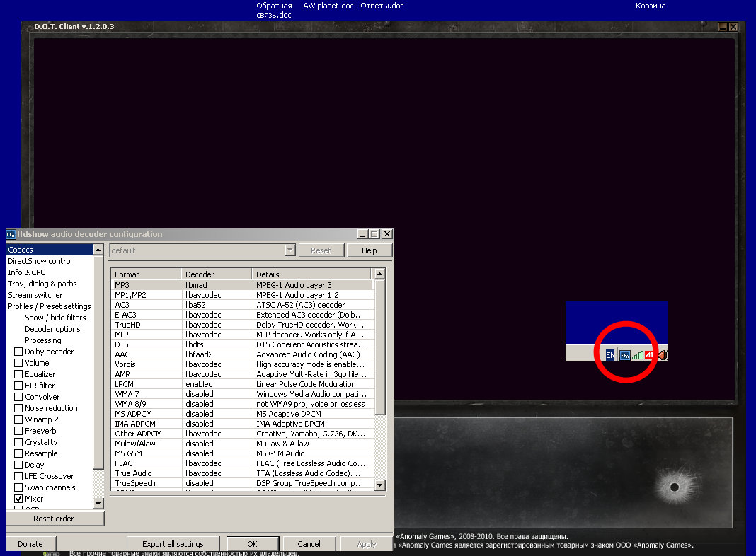756x556 pixels.
Task: Change LPCM decoder setting enabled
Action: 217,384
